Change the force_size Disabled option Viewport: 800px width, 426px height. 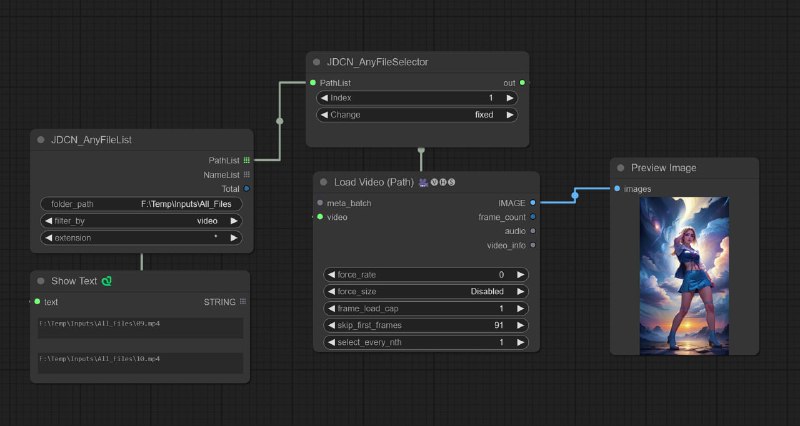(x=426, y=291)
